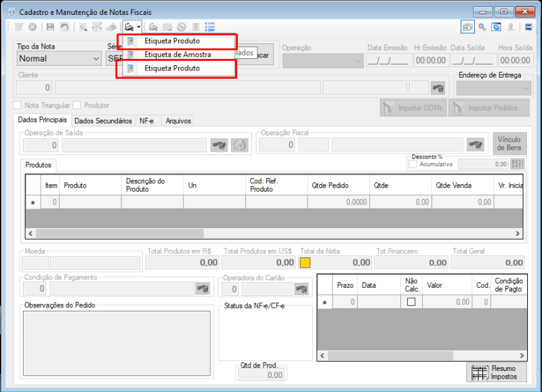Select the Produtos grid tab
Image resolution: width=542 pixels, height=392 pixels.
tap(39, 165)
